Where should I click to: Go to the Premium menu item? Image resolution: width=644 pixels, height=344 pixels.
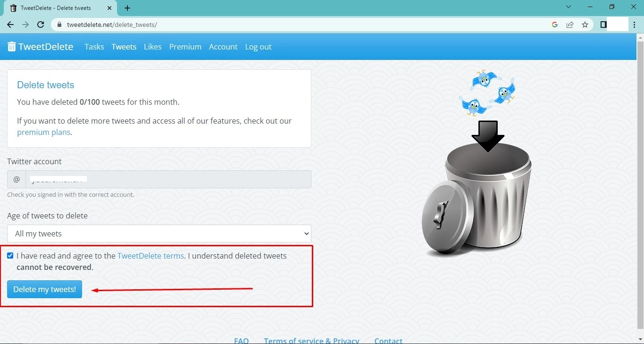click(x=185, y=47)
